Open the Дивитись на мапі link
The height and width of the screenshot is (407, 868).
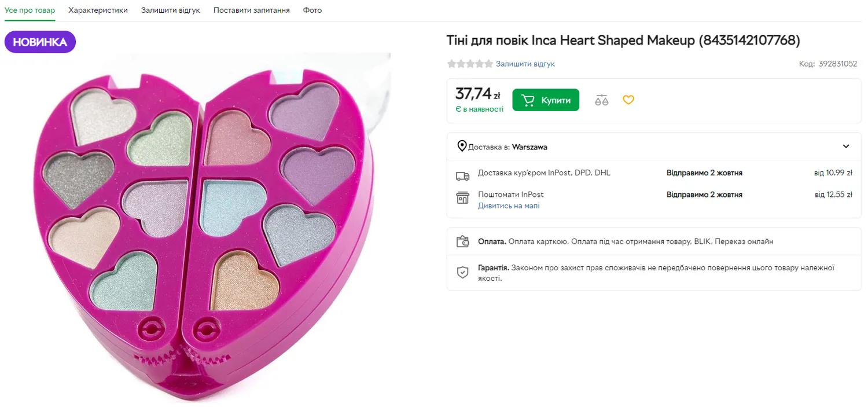[x=509, y=206]
